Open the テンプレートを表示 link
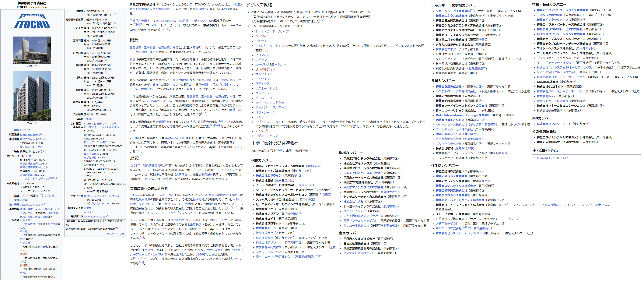Image resolution: width=644 pixels, height=282 pixels. [116, 234]
